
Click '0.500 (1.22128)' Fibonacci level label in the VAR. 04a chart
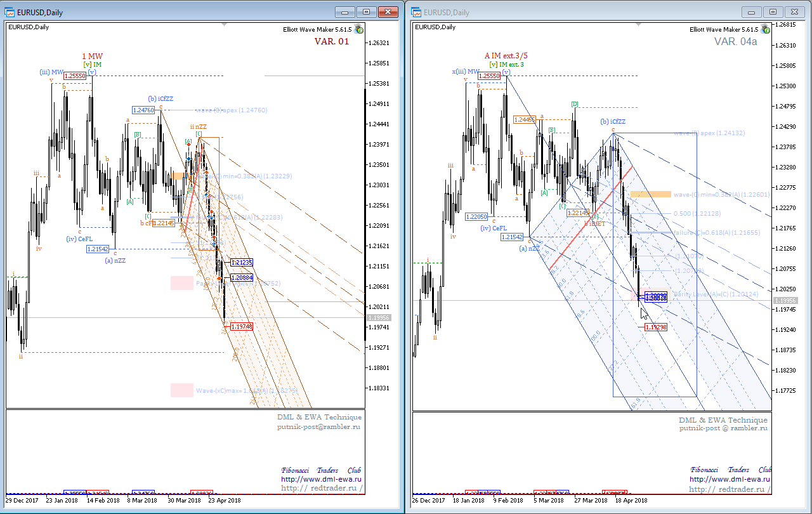697,213
